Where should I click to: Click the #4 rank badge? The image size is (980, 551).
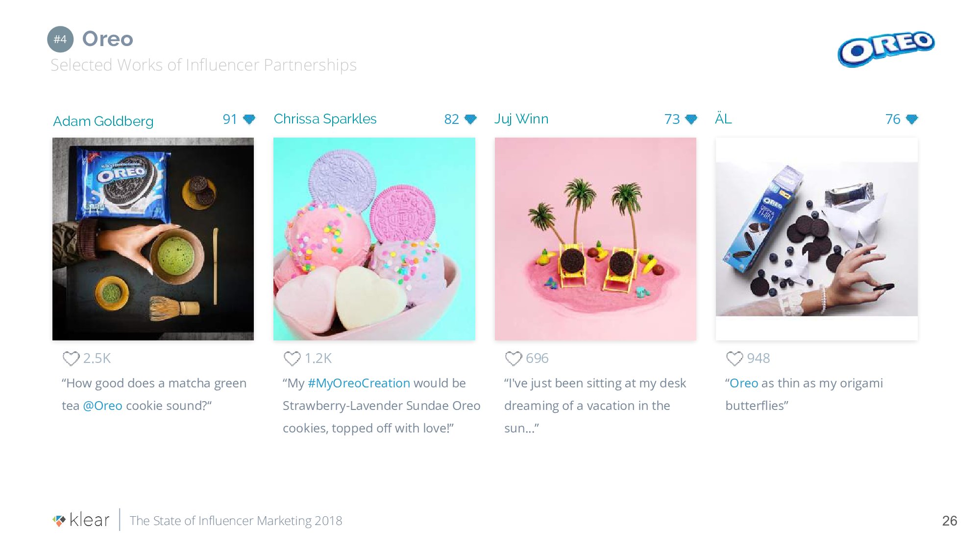(60, 39)
